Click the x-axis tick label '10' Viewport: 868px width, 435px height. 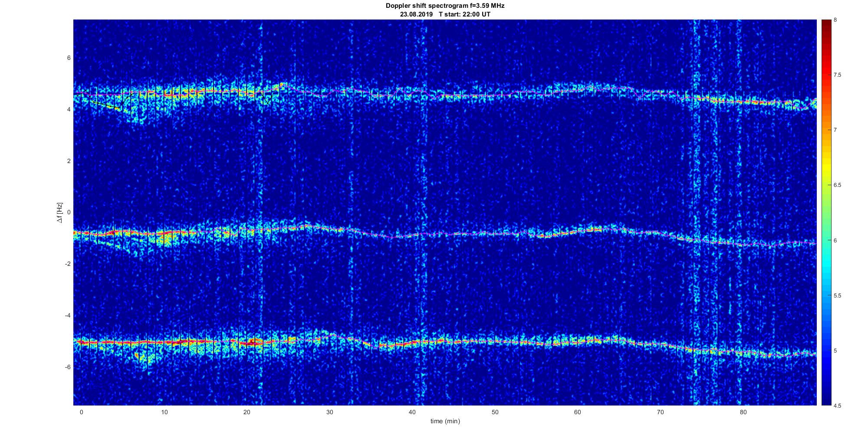point(164,412)
